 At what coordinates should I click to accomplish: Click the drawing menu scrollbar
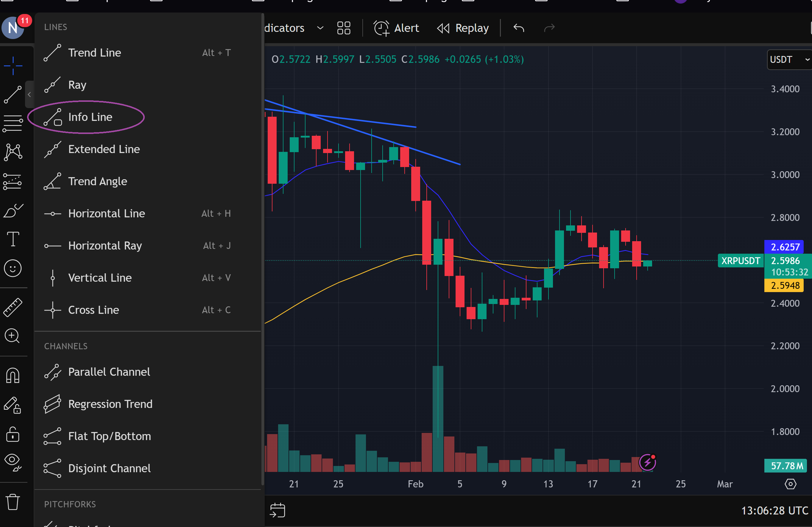[262, 249]
